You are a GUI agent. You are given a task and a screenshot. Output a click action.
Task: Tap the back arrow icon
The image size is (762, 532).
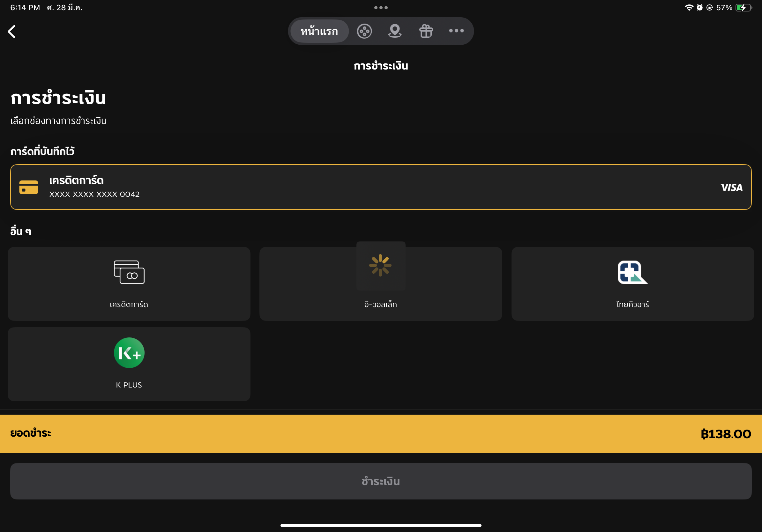12,32
